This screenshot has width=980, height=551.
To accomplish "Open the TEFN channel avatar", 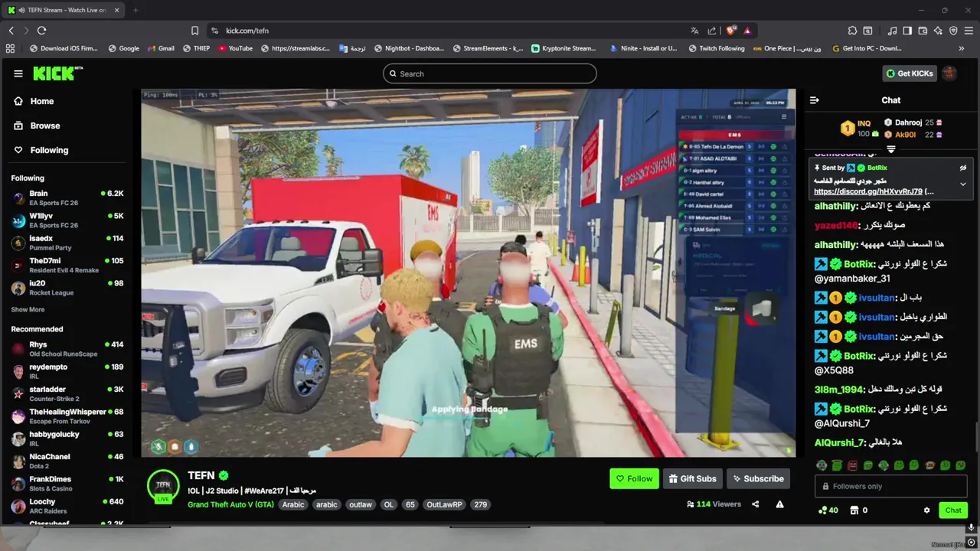I will tap(163, 486).
